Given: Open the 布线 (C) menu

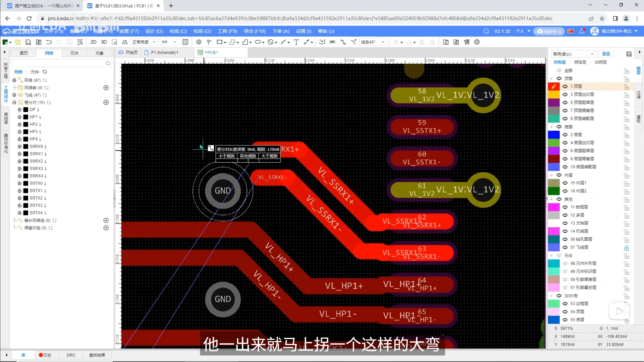Looking at the screenshot, I should click(x=178, y=31).
